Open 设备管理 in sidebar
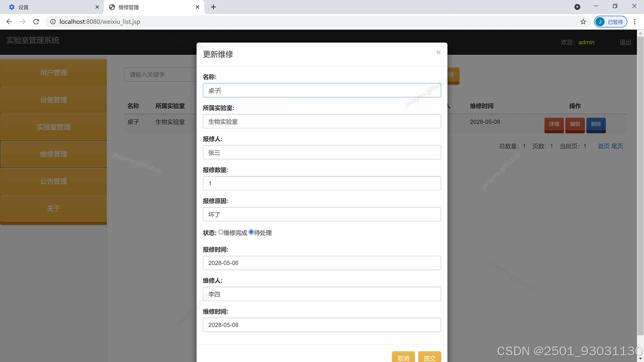 pyautogui.click(x=53, y=100)
